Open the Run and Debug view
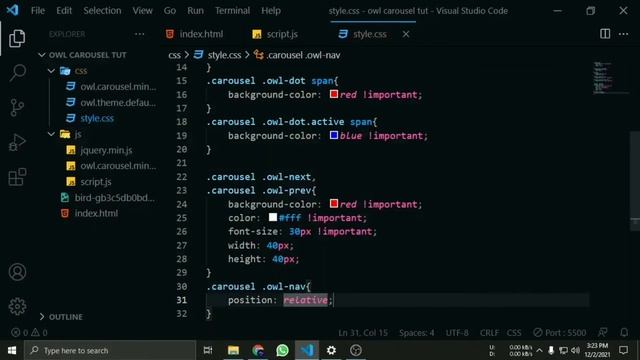Image resolution: width=640 pixels, height=360 pixels. 17,142
